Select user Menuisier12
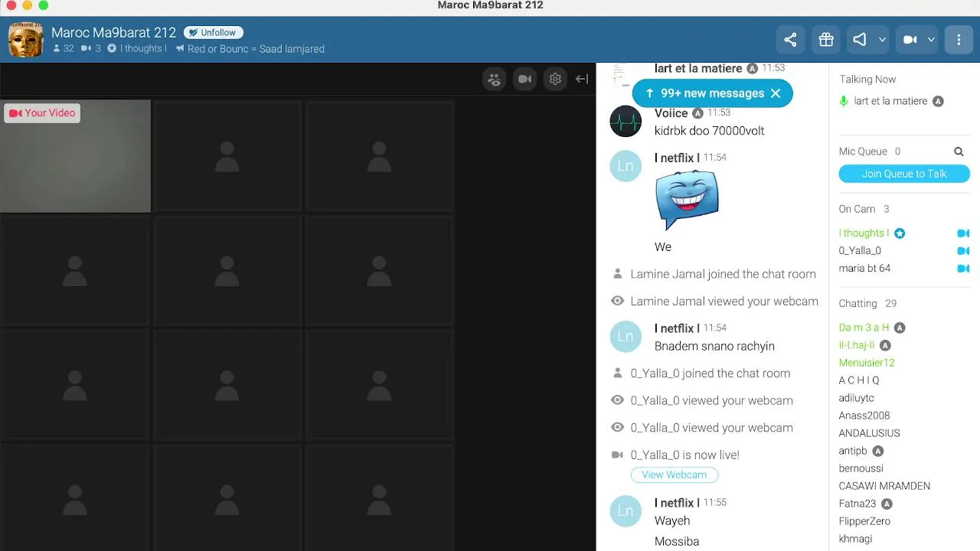 tap(867, 363)
